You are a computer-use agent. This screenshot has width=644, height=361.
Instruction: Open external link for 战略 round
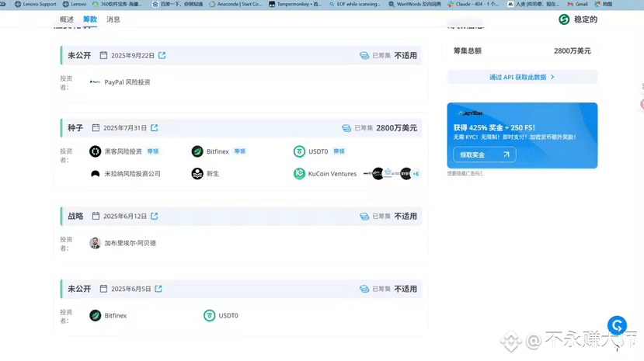click(155, 216)
